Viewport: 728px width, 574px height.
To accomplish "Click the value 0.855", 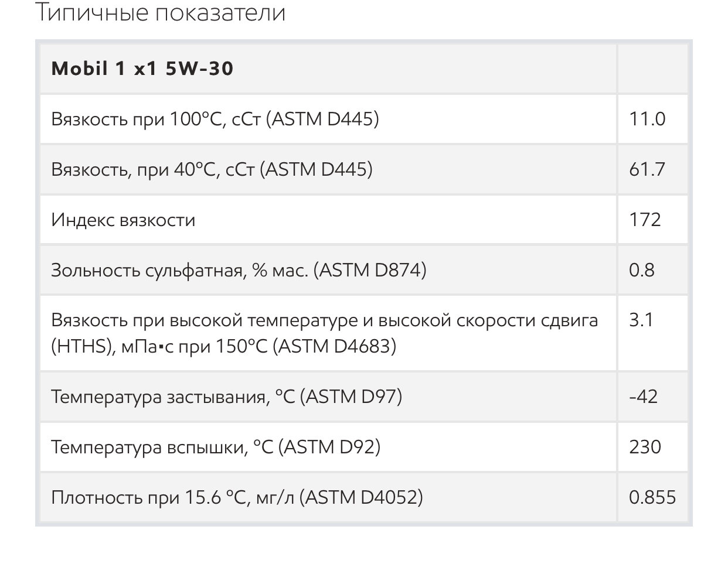I will [652, 498].
